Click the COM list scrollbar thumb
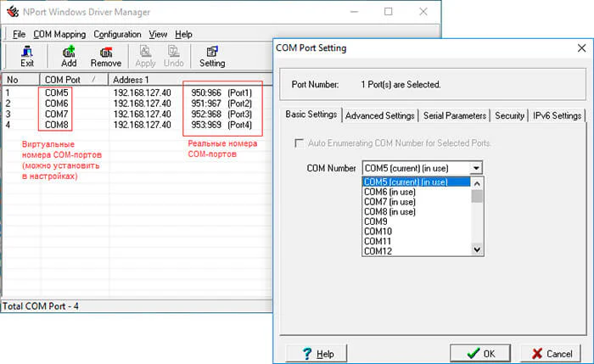The image size is (594, 364). tap(477, 196)
